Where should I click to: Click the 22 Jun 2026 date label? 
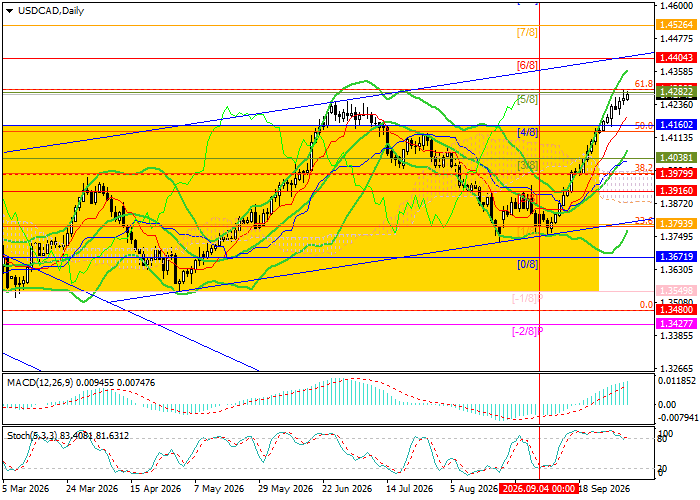click(x=347, y=488)
